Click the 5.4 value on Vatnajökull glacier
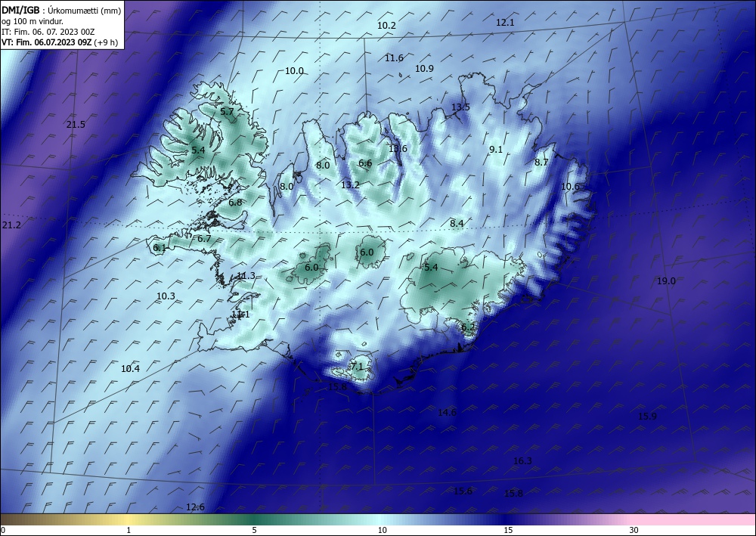 pyautogui.click(x=431, y=267)
